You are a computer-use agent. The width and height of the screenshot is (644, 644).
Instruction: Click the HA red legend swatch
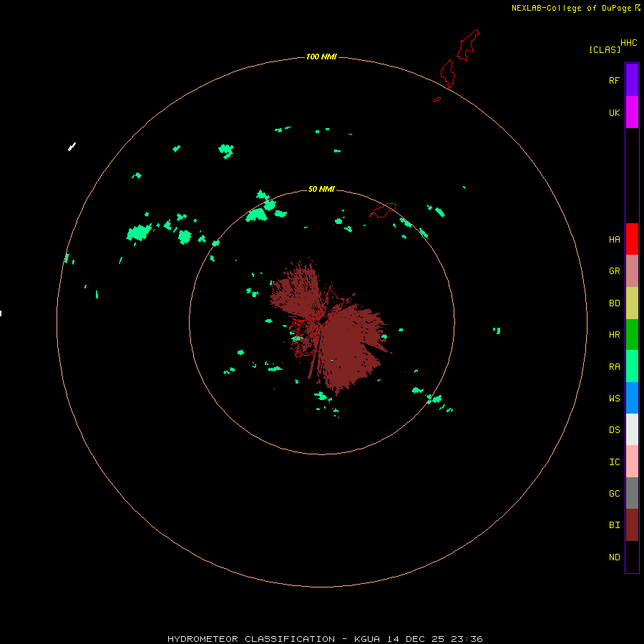pos(632,239)
